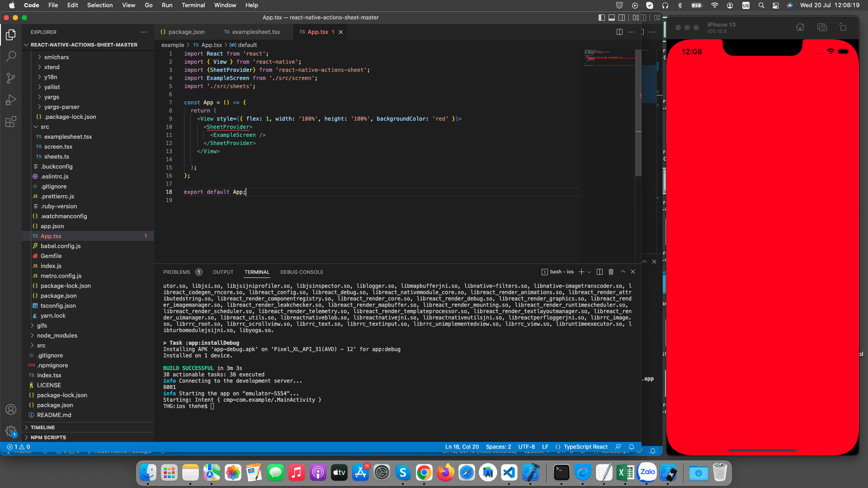Split the terminal

click(599, 272)
